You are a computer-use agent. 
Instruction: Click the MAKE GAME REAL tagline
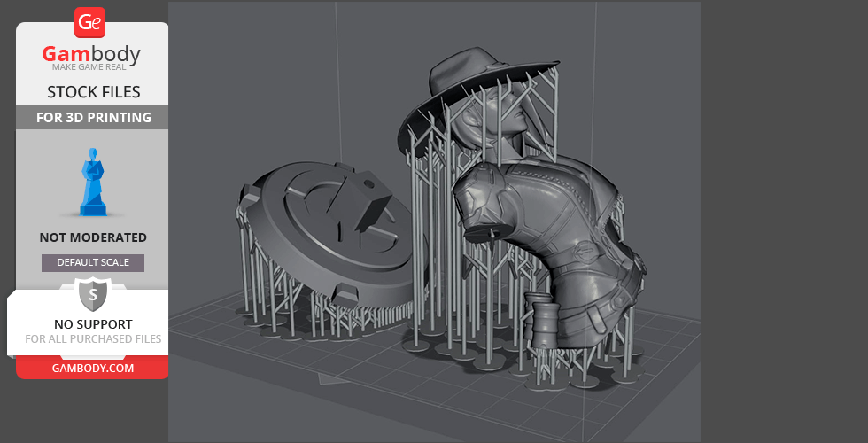point(92,69)
